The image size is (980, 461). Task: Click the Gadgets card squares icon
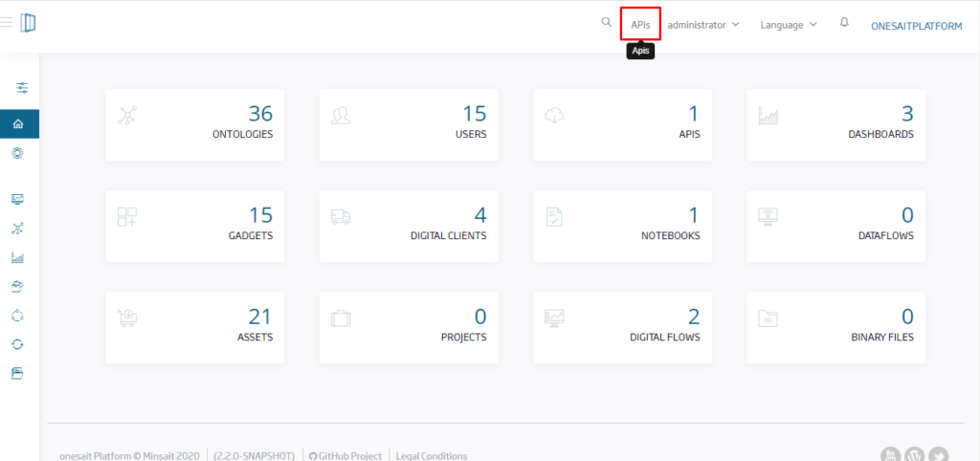127,217
